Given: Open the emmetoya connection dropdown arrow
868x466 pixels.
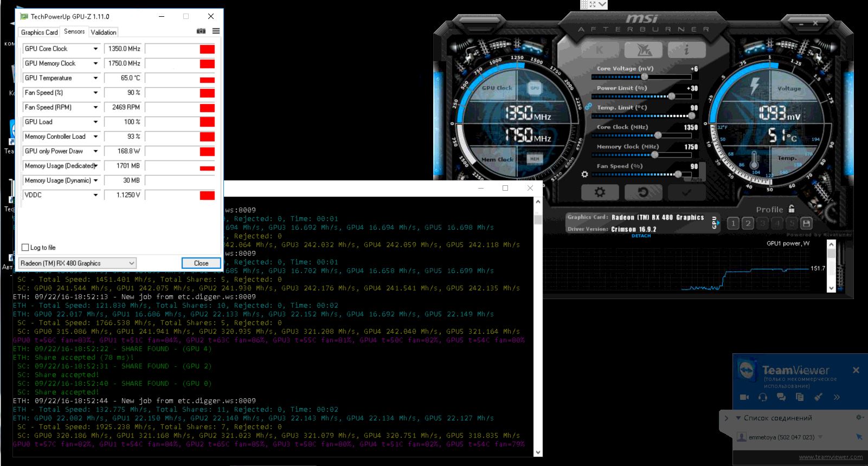Looking at the screenshot, I should coord(820,437).
